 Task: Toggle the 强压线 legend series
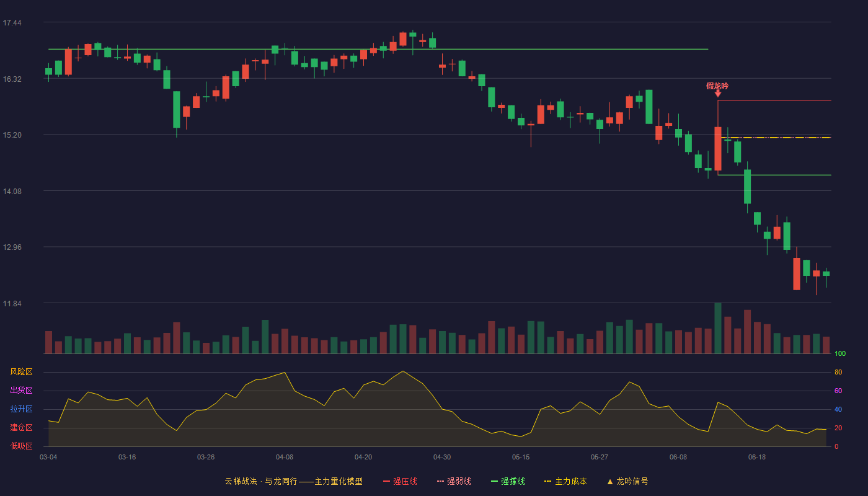point(400,481)
